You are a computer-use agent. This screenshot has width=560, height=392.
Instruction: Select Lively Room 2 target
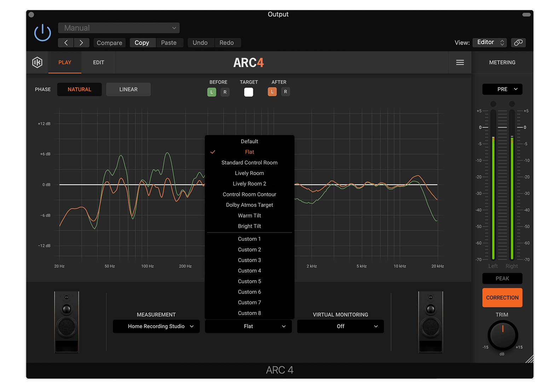click(x=249, y=184)
